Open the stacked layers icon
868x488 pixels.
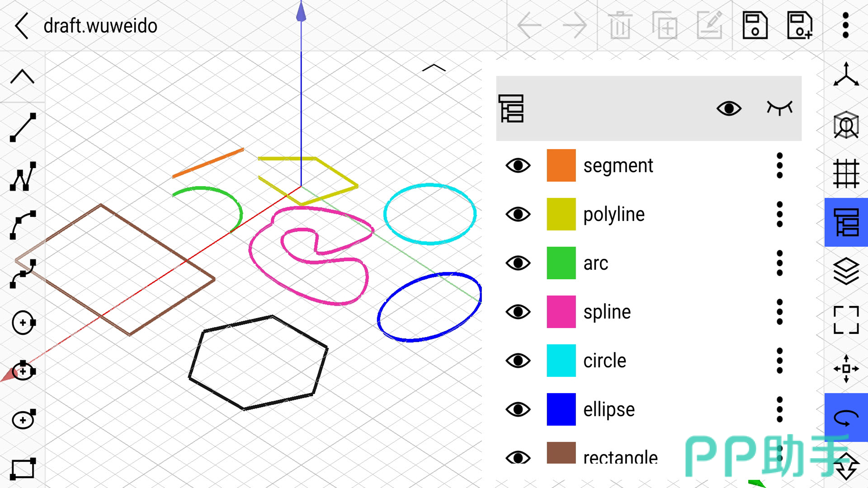click(x=846, y=271)
